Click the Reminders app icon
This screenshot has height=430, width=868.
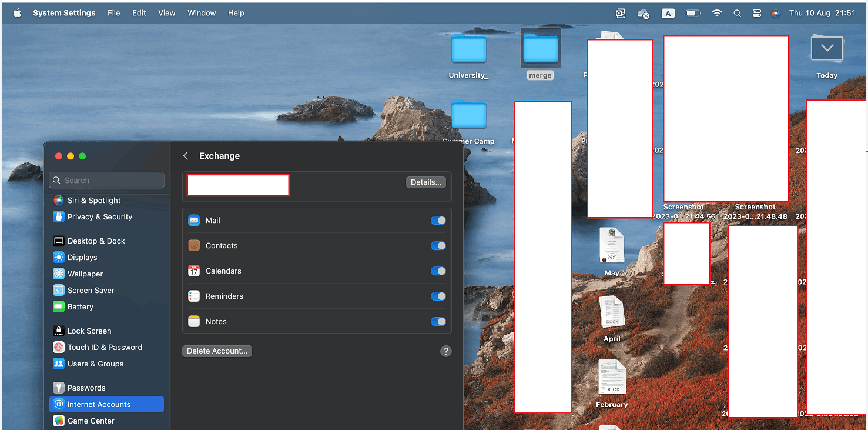194,296
